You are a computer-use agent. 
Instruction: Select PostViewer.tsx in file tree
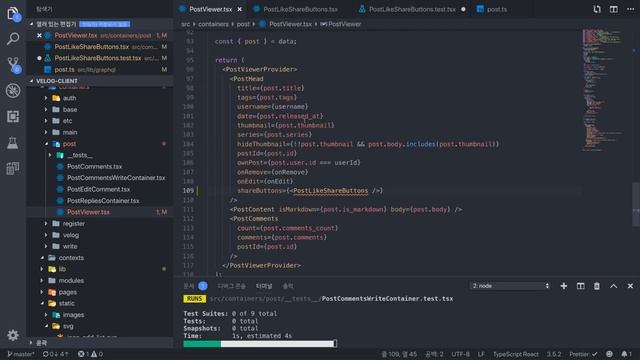pyautogui.click(x=99, y=212)
